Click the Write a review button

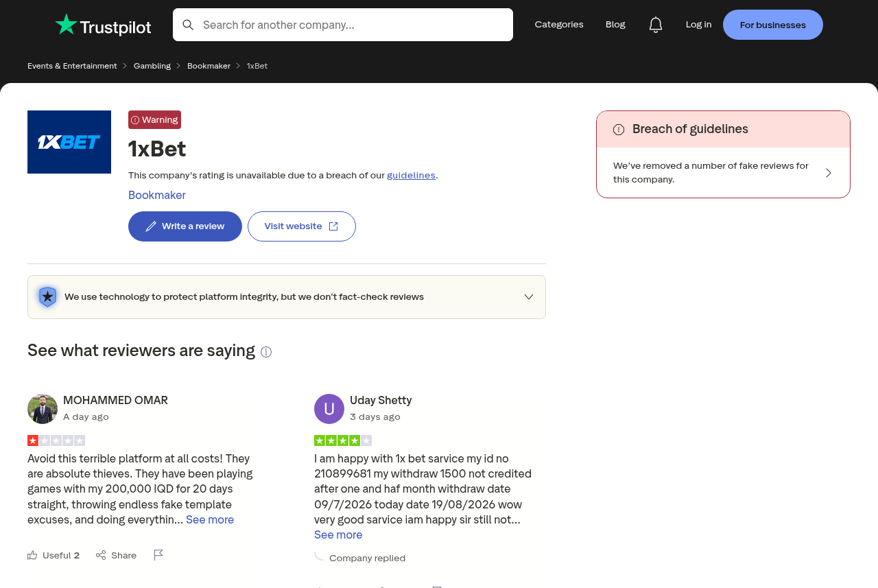tap(185, 226)
